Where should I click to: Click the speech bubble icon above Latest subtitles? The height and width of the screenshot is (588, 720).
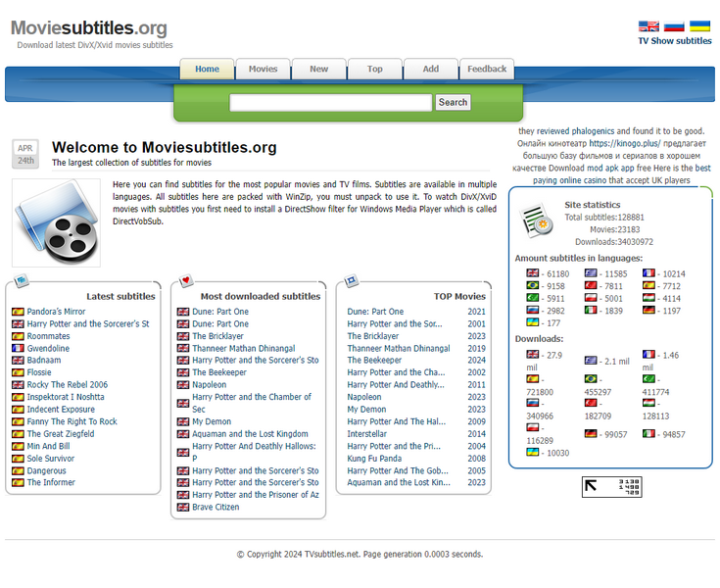[x=22, y=281]
